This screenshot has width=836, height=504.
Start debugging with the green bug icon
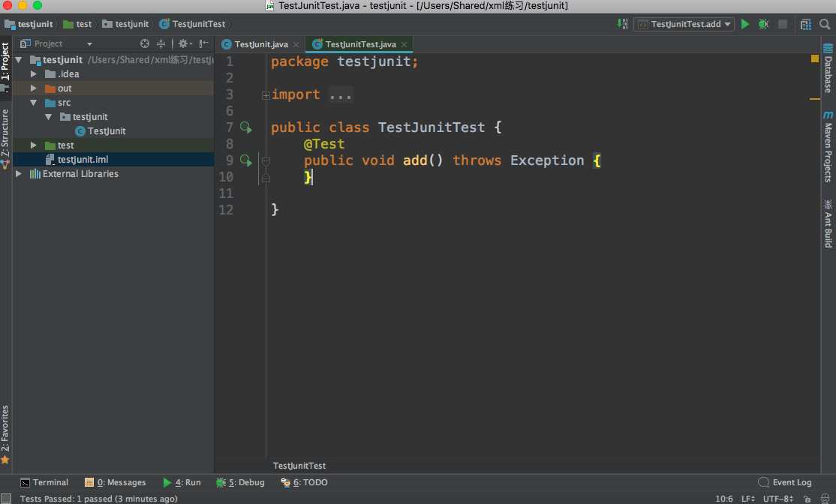coord(763,24)
